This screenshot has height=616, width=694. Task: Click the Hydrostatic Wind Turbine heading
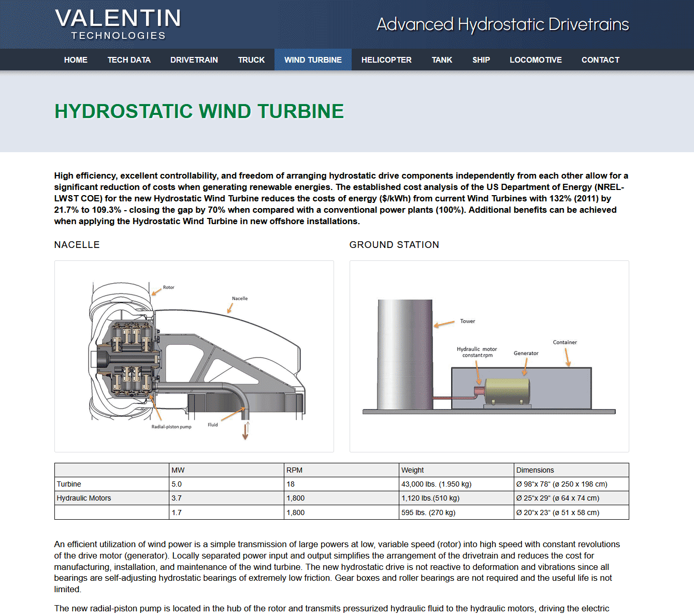[x=199, y=111]
